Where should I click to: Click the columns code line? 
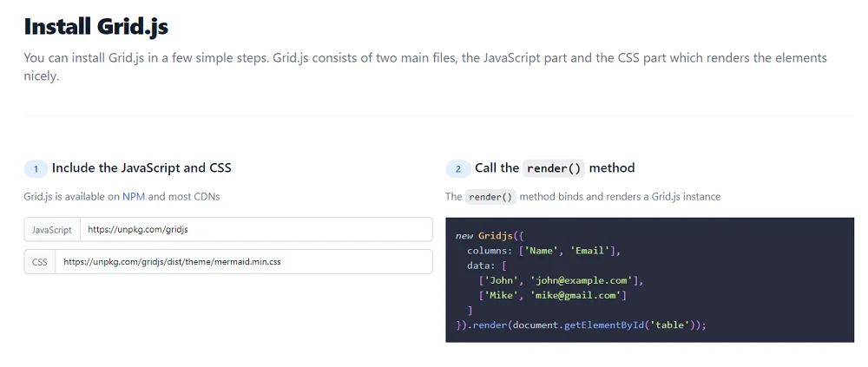[544, 251]
